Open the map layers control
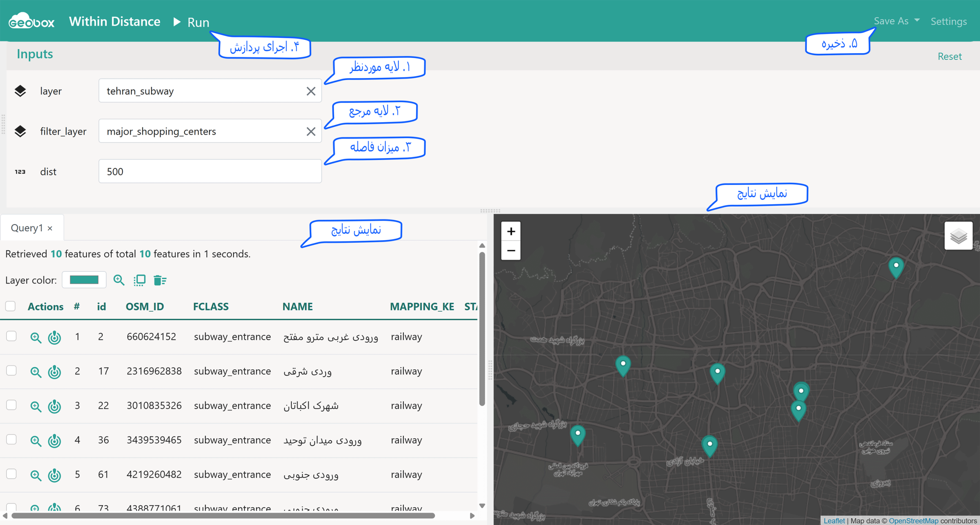The height and width of the screenshot is (525, 980). tap(959, 236)
